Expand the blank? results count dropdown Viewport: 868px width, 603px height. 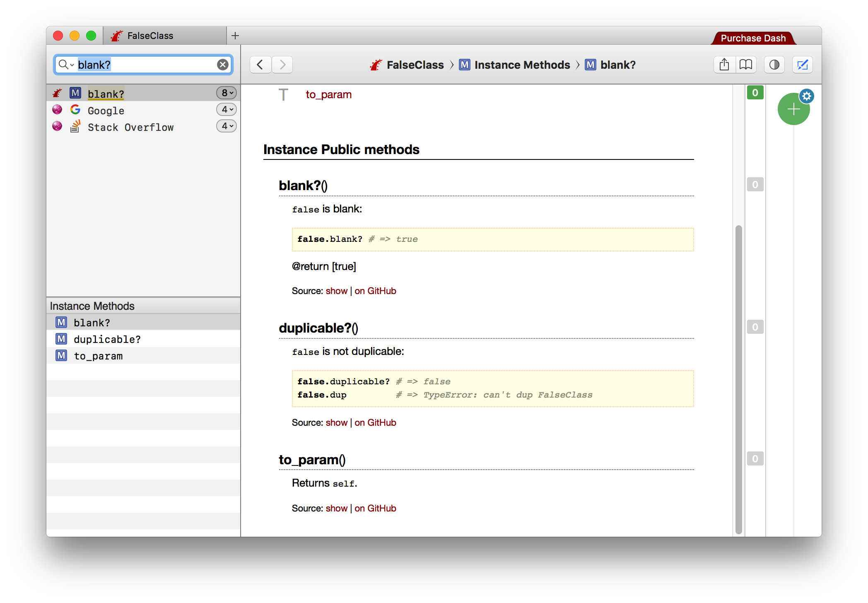(227, 93)
